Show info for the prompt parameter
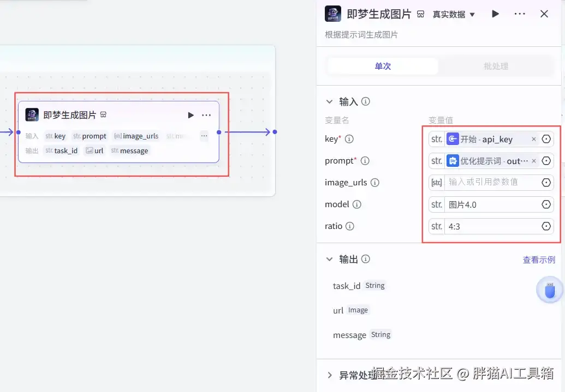This screenshot has height=392, width=565. pyautogui.click(x=365, y=161)
